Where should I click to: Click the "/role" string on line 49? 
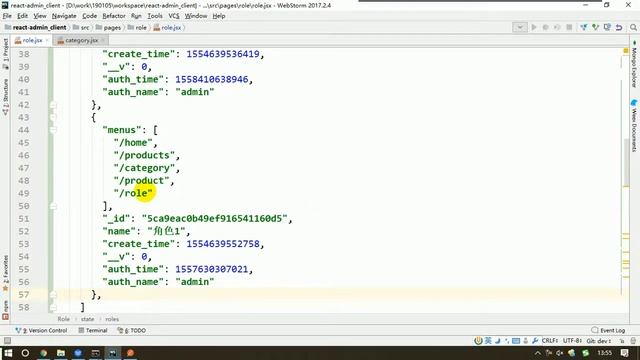coord(133,193)
